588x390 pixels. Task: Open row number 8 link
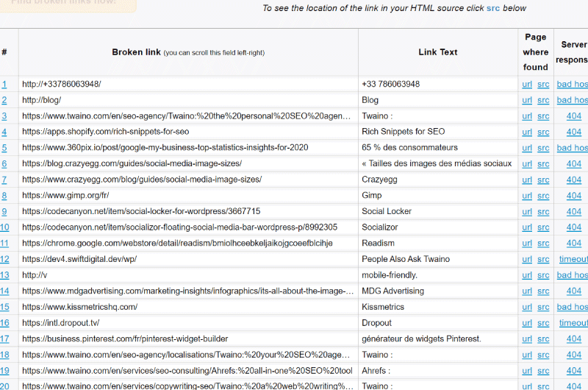point(4,196)
